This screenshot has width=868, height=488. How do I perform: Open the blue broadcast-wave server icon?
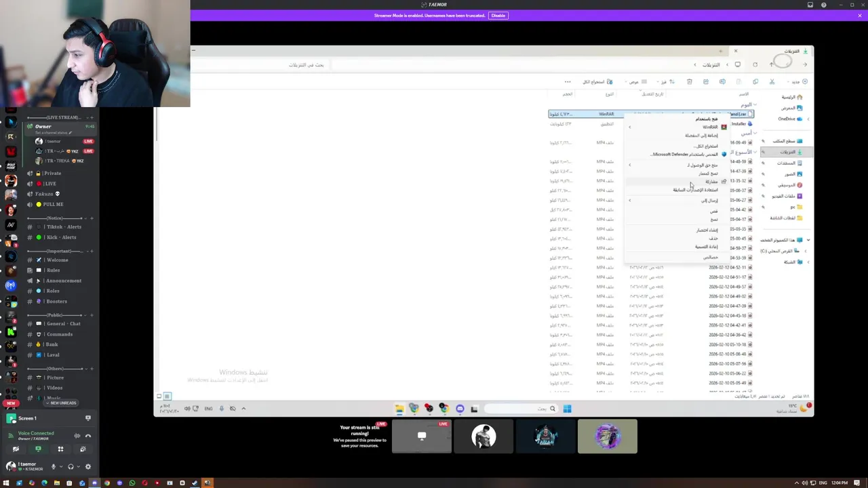pyautogui.click(x=11, y=285)
